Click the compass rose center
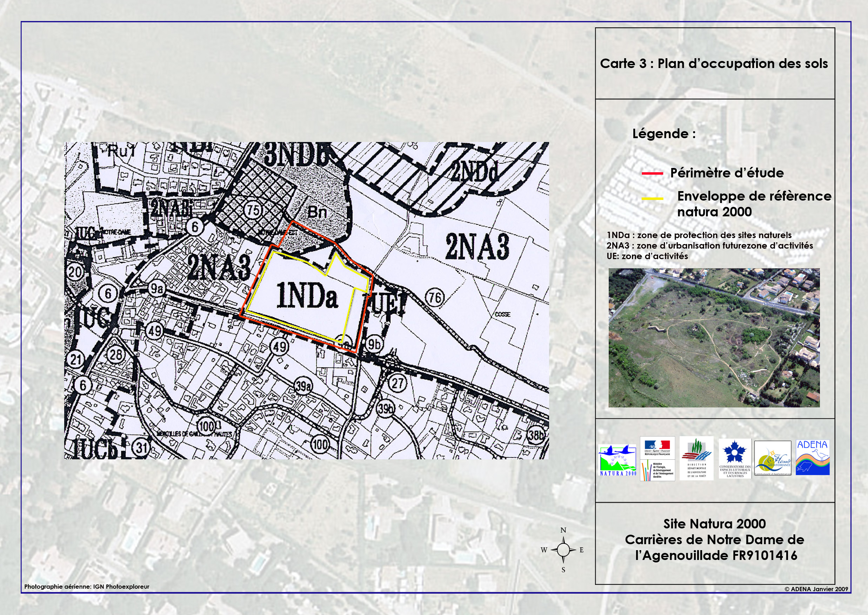This screenshot has height=615, width=868. (x=563, y=549)
